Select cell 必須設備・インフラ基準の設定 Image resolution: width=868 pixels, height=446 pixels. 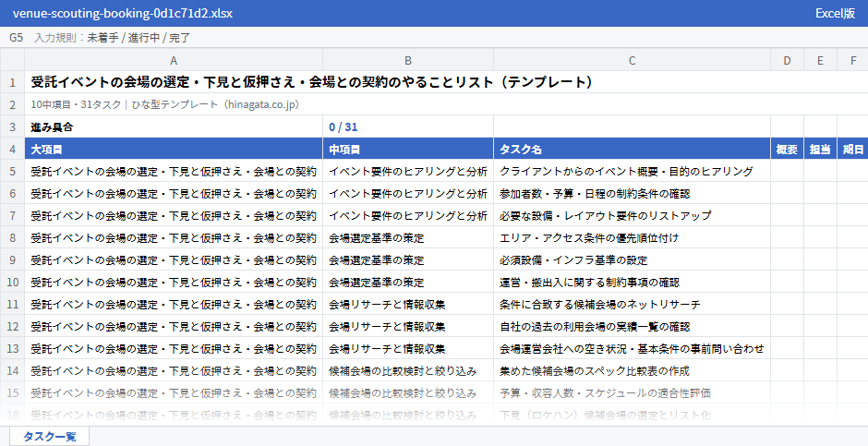click(633, 259)
